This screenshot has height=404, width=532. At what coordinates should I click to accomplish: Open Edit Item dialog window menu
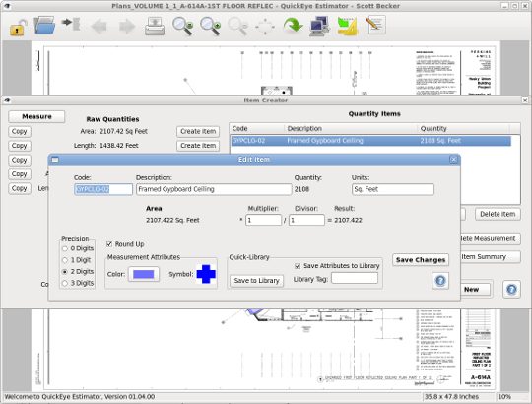coord(55,160)
